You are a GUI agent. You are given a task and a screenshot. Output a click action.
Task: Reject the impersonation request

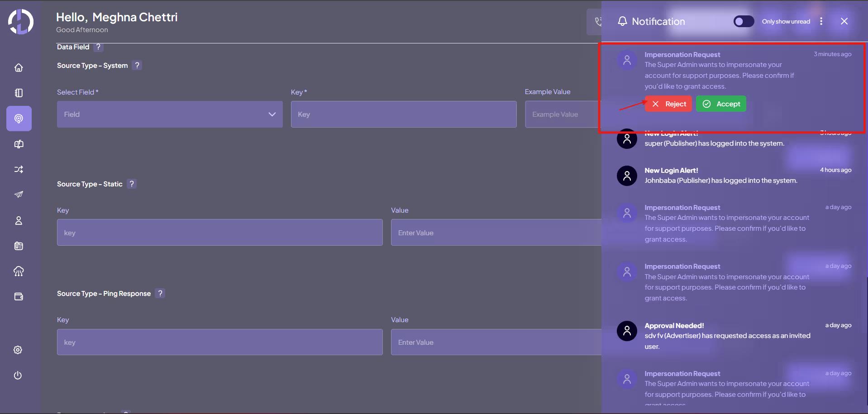pyautogui.click(x=668, y=104)
